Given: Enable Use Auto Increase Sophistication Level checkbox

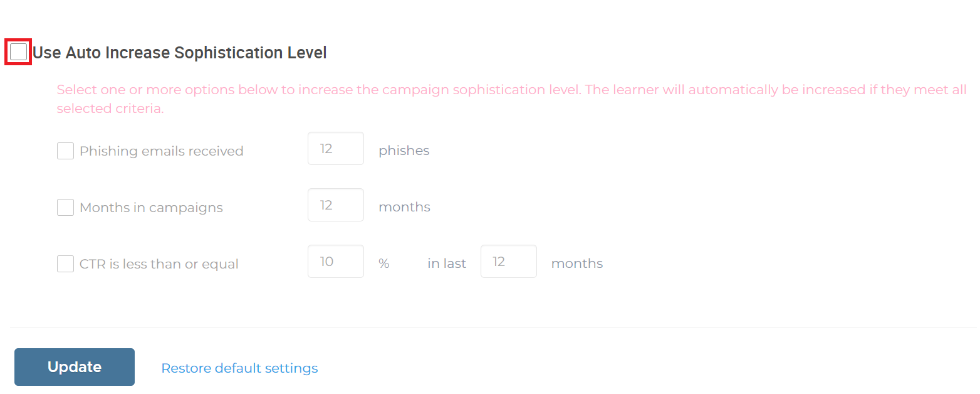Looking at the screenshot, I should point(19,52).
